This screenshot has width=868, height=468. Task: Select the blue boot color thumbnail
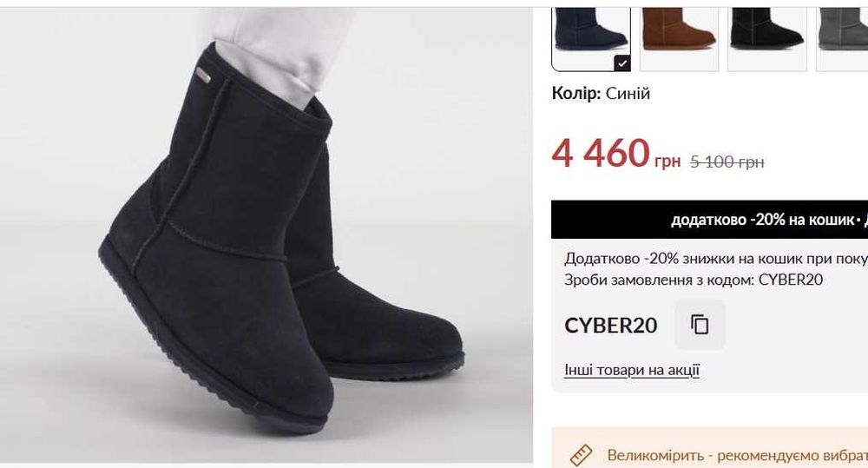[x=590, y=39]
